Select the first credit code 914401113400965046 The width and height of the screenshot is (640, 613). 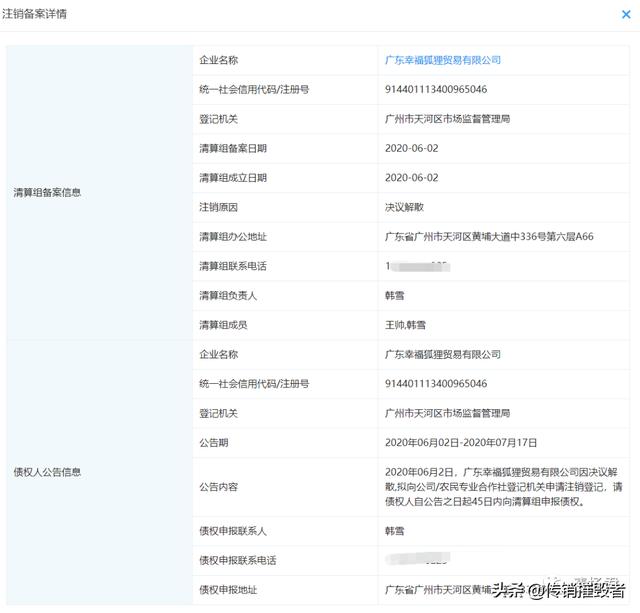click(x=436, y=89)
